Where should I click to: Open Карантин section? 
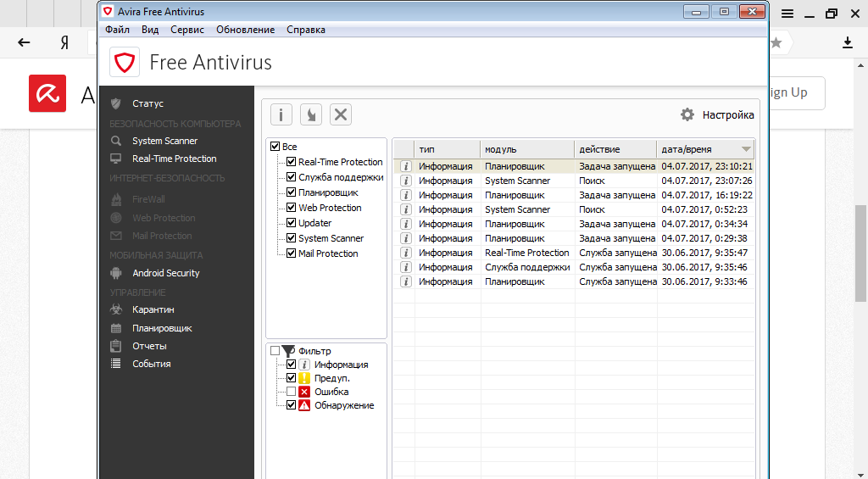[x=153, y=309]
